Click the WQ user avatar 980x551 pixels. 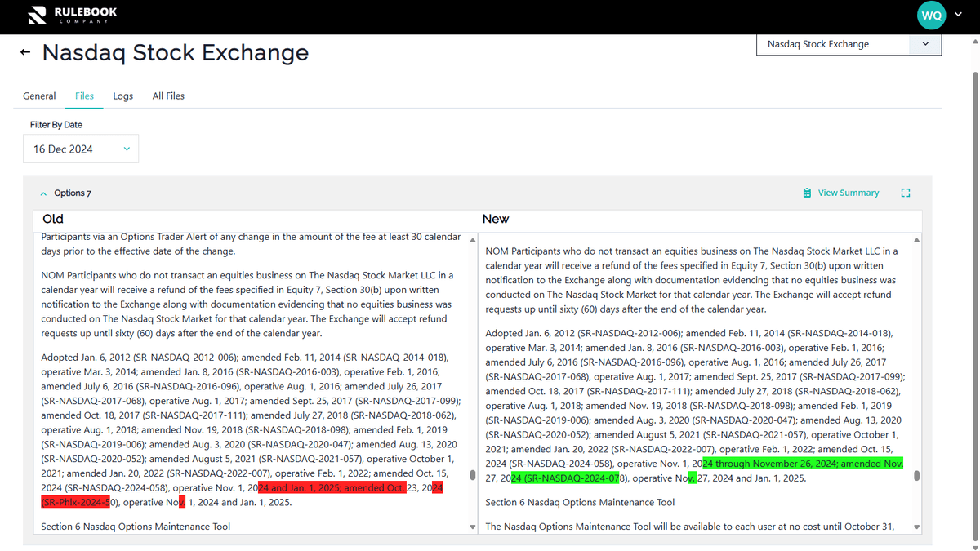point(931,15)
